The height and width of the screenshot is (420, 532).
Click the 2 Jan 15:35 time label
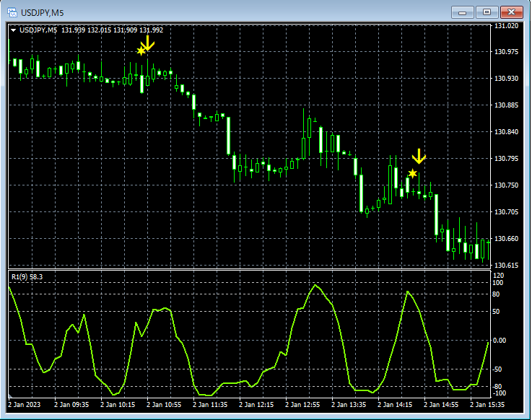pyautogui.click(x=487, y=405)
